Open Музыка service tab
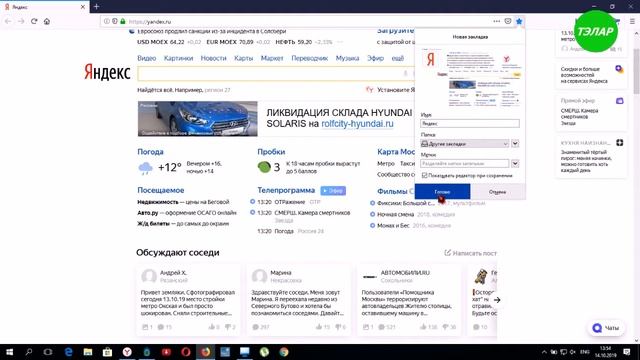The height and width of the screenshot is (360, 640). click(347, 58)
